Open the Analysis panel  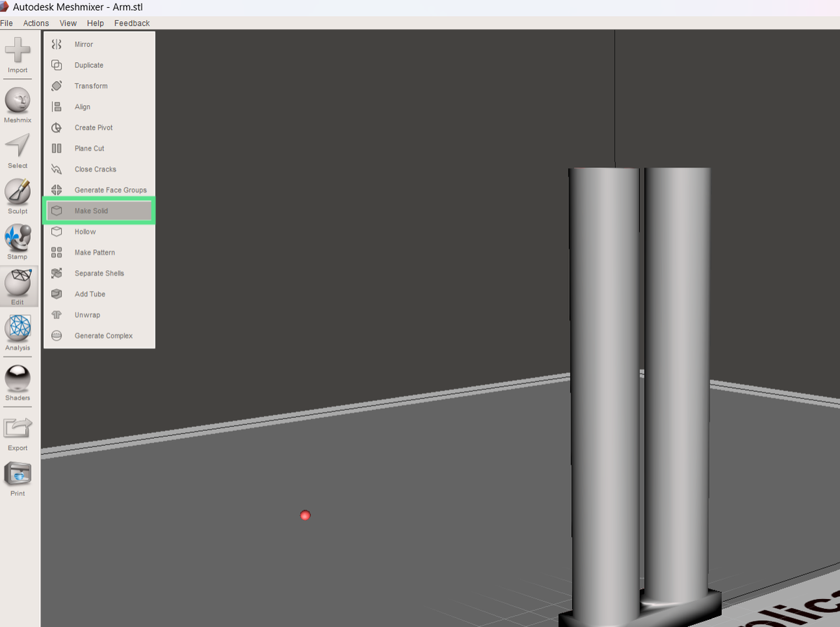[17, 332]
